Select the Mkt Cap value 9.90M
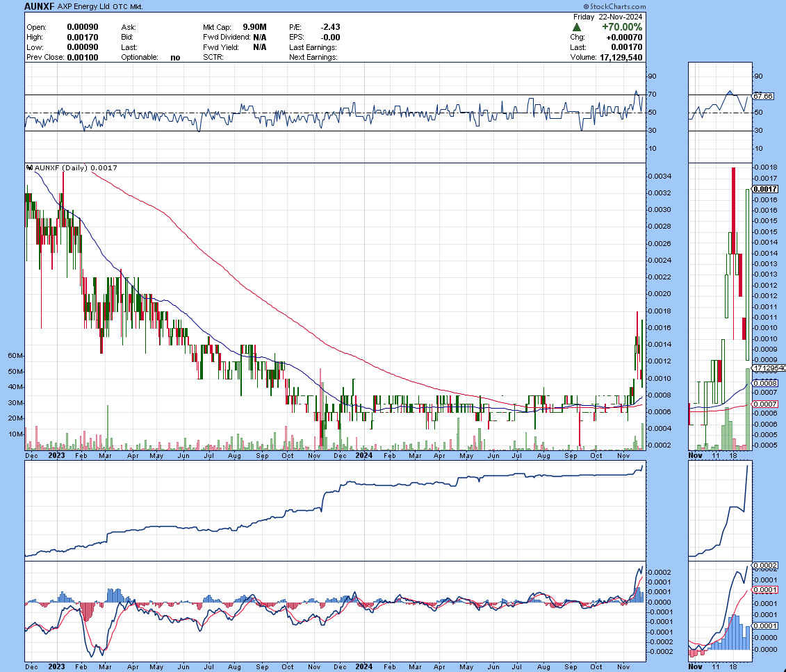Image resolution: width=786 pixels, height=672 pixels. click(x=254, y=27)
